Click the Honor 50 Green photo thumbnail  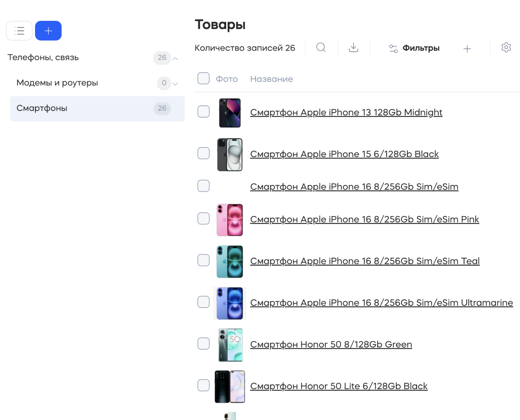[231, 345]
